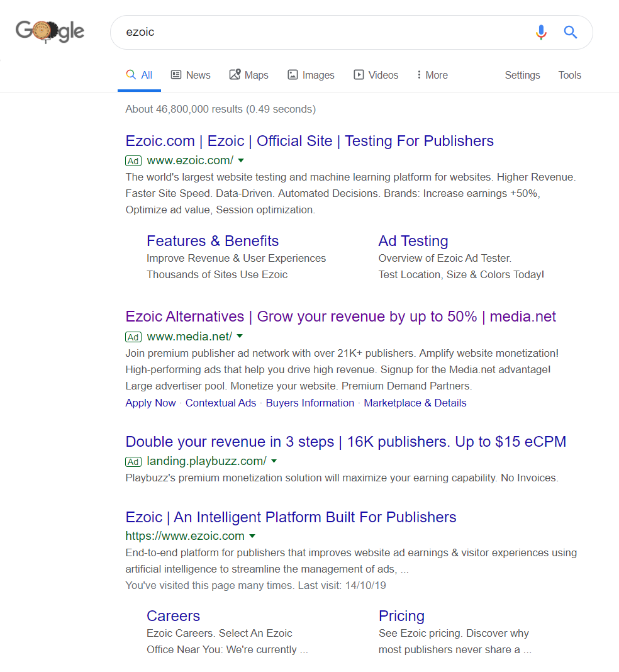The width and height of the screenshot is (619, 672).
Task: Click the Google doodle logo
Action: click(x=50, y=31)
